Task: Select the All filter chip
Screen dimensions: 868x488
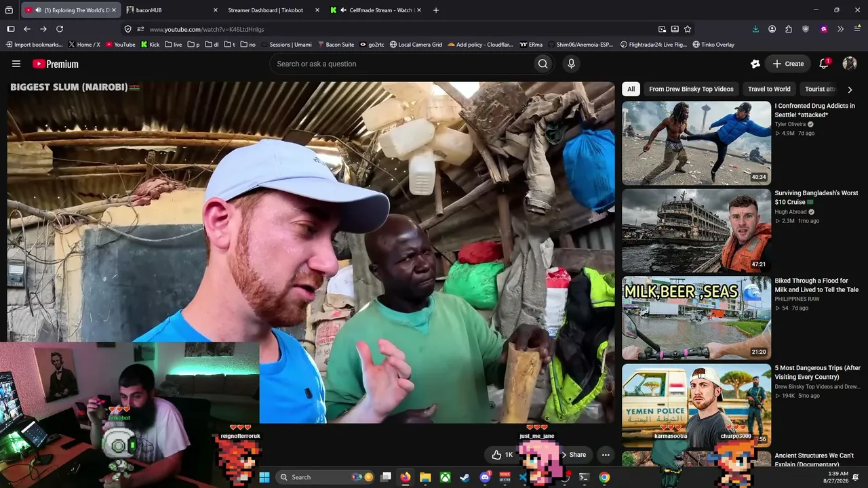Action: (x=631, y=89)
